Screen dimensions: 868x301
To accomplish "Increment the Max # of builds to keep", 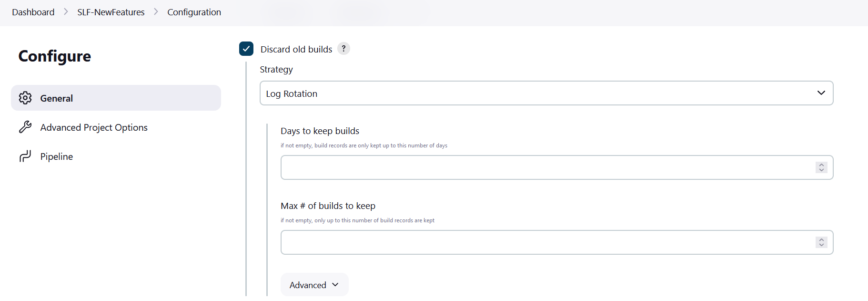I will [x=821, y=239].
